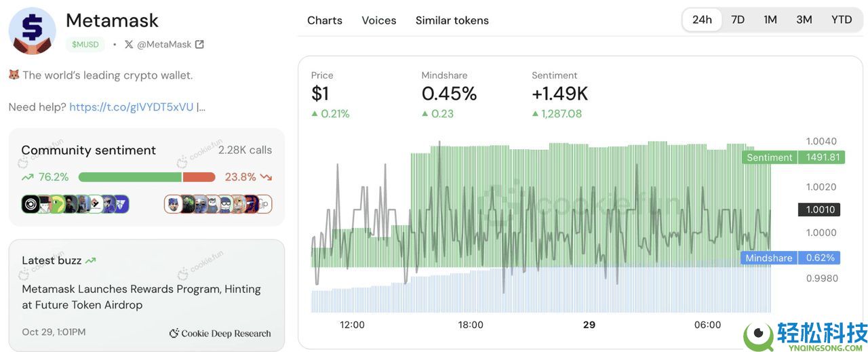
Task: Open the Metamask Launches Rewards Program headline
Action: tap(141, 297)
